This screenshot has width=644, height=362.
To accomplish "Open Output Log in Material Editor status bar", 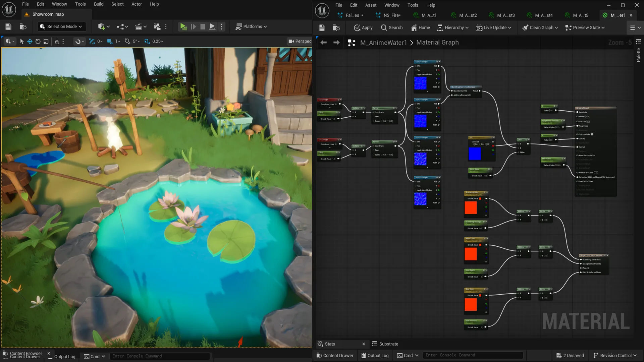I will [x=375, y=355].
